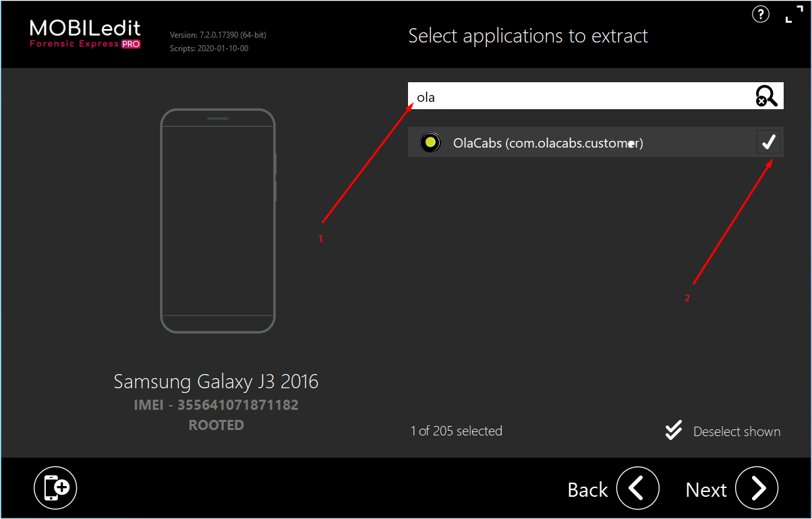Click the ROOTED status label
812x519 pixels.
pos(216,425)
